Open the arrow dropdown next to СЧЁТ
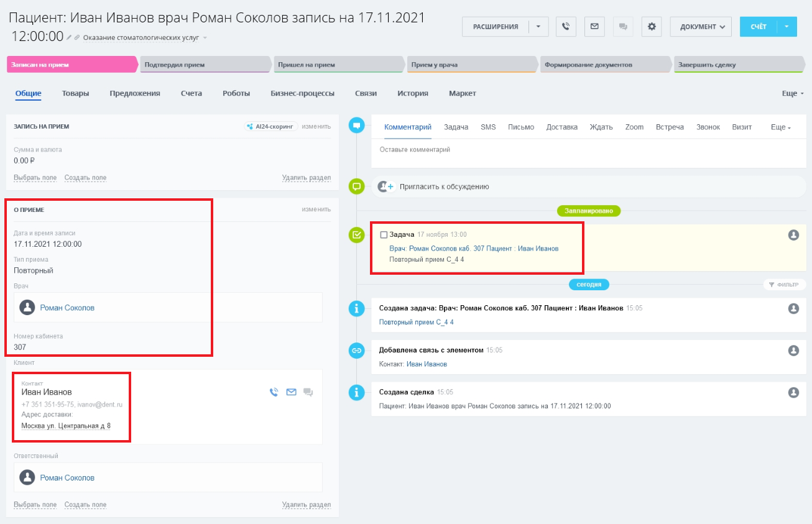 tap(787, 27)
